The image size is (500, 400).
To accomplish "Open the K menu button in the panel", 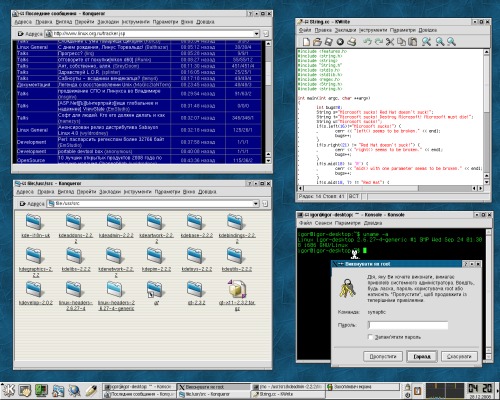I will pyautogui.click(x=9, y=390).
